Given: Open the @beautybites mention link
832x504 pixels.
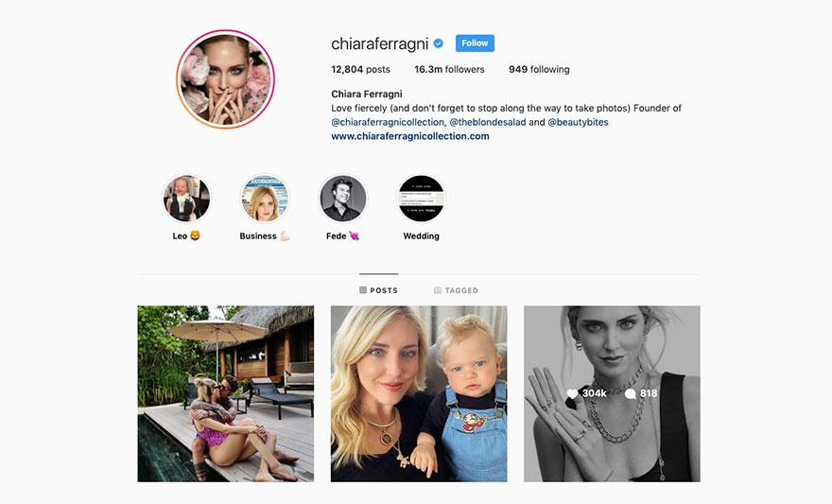Looking at the screenshot, I should point(578,122).
